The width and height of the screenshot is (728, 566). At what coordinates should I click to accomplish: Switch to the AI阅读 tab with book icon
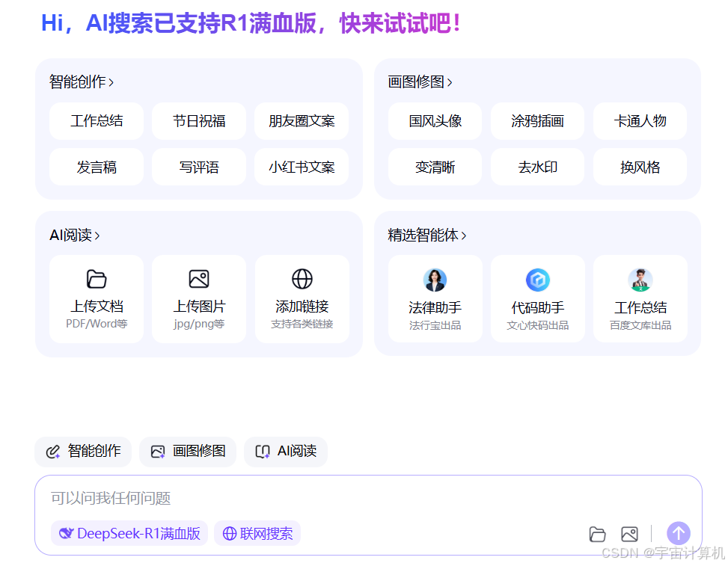click(286, 452)
